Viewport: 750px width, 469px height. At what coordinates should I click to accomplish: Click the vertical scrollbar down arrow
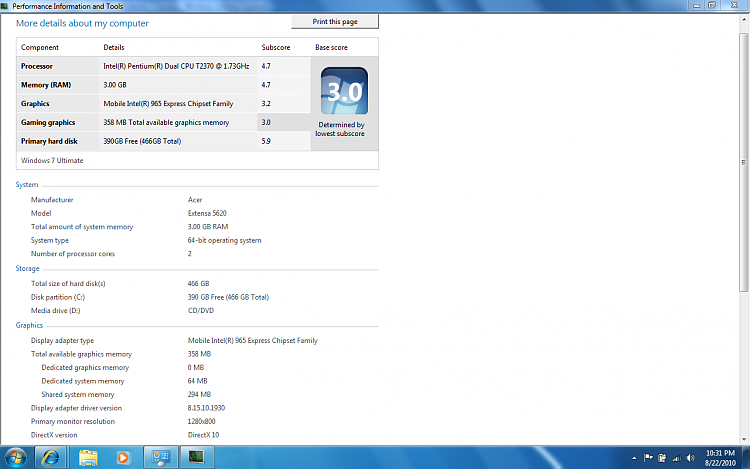744,439
